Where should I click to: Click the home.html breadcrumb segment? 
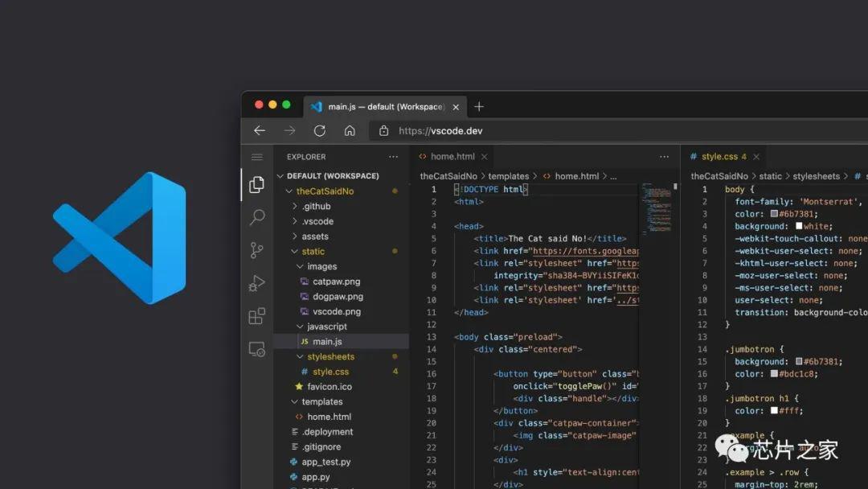(x=577, y=176)
